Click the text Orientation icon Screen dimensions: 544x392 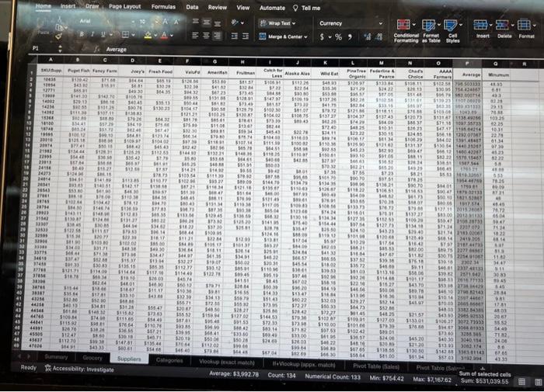(235, 23)
